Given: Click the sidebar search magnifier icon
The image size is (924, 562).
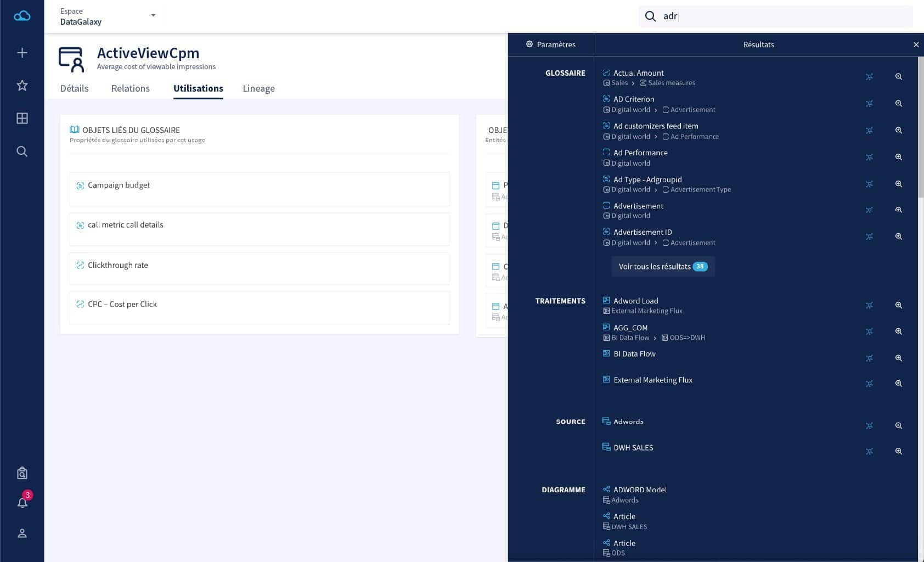Looking at the screenshot, I should (22, 151).
